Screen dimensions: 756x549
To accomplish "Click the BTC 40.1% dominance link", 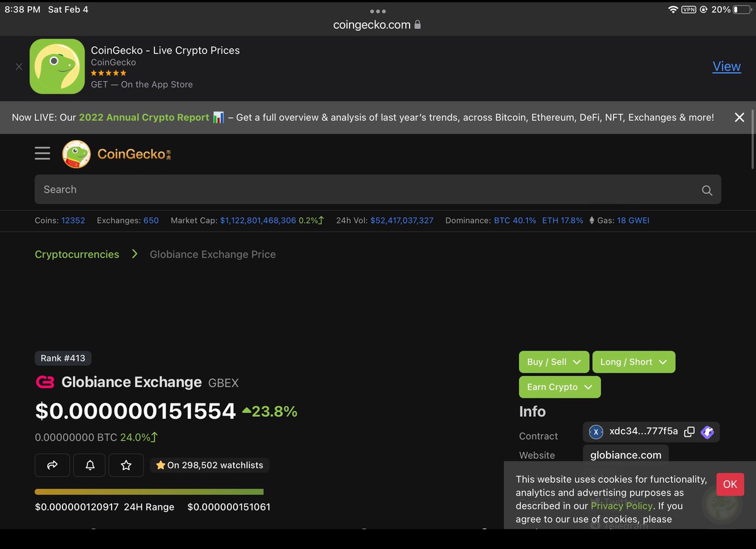I will 515,220.
